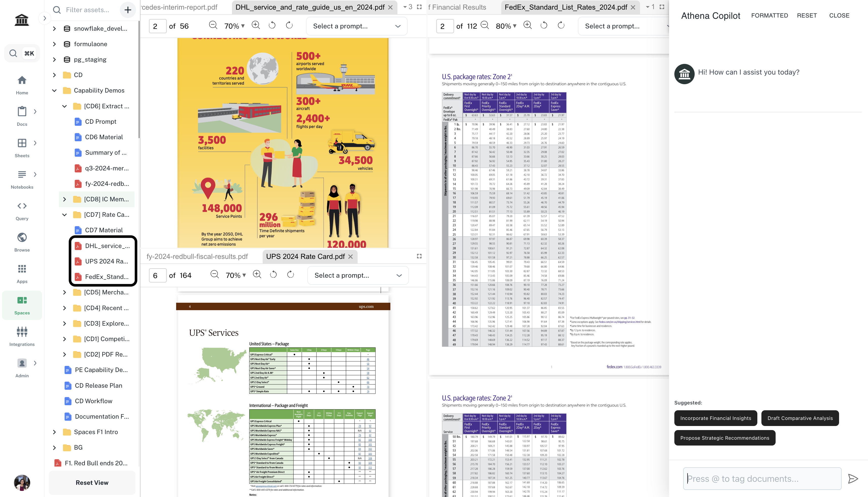Zoom out in the FedEx PDF viewer
This screenshot has width=868, height=497.
point(485,26)
